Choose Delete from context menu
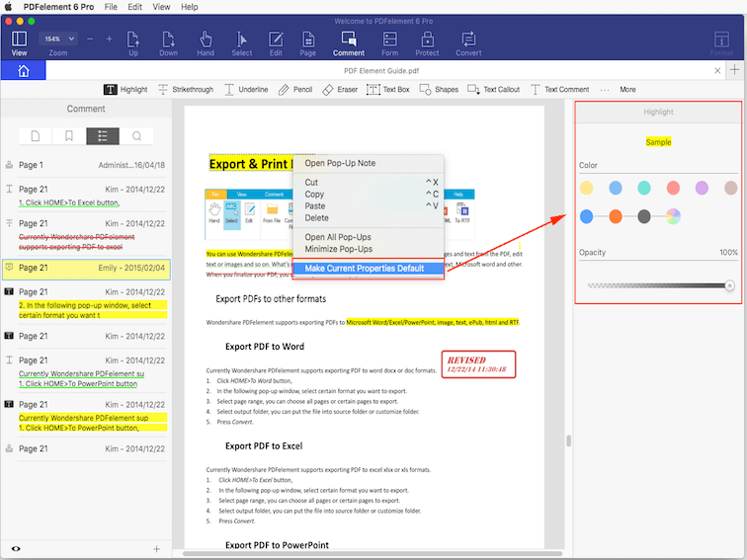Screen dimensions: 747x560 tap(369, 218)
